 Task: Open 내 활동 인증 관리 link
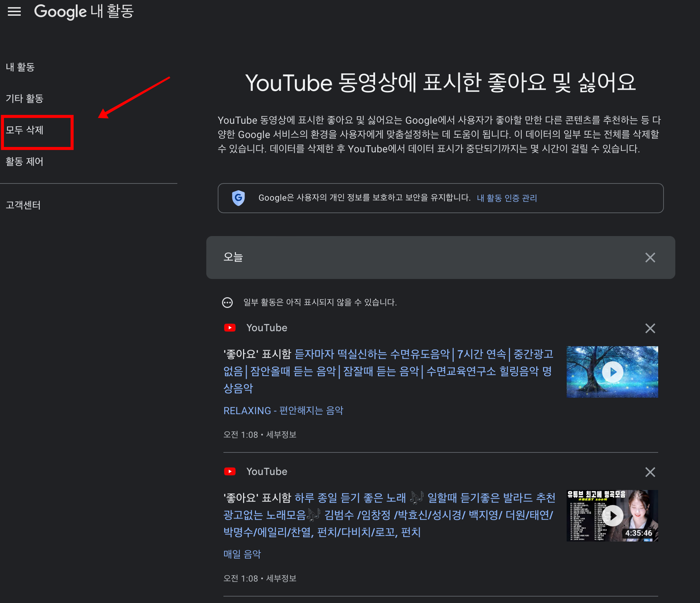(507, 198)
